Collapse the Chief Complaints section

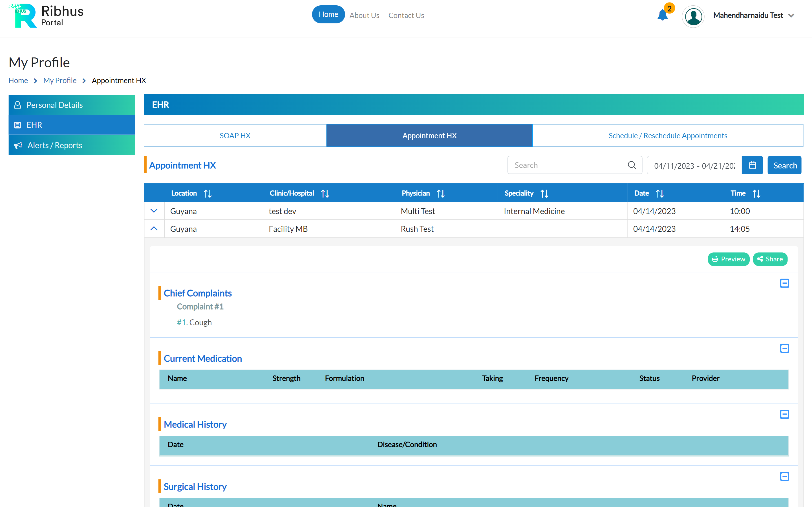pos(784,283)
